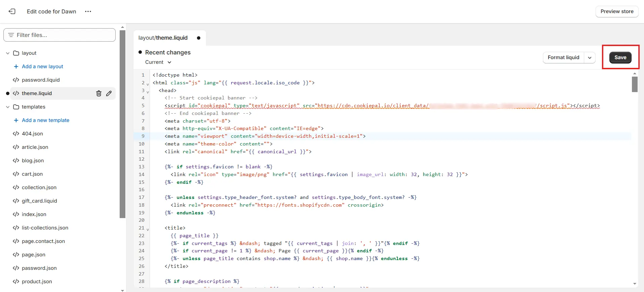Fold the title tag on line 21

click(x=148, y=229)
